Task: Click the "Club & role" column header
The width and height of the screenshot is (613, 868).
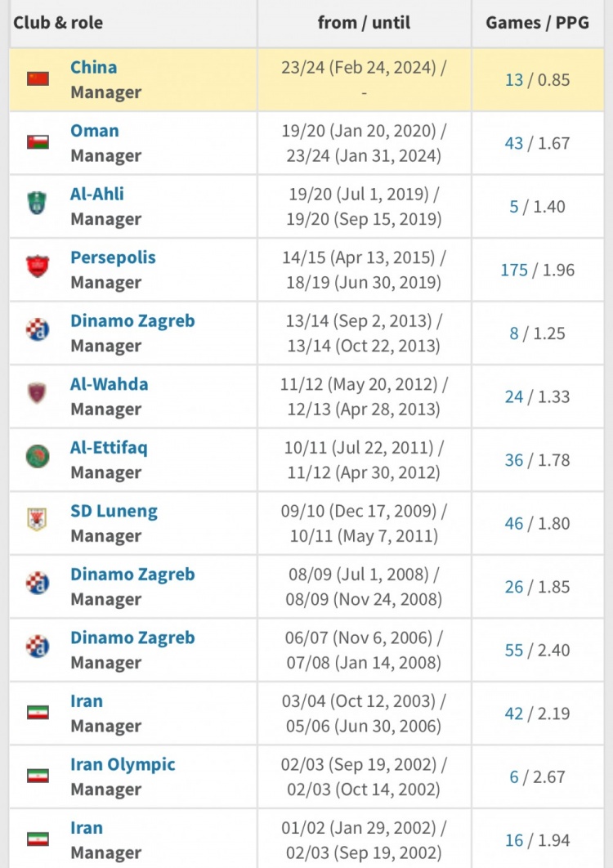Action: point(58,23)
